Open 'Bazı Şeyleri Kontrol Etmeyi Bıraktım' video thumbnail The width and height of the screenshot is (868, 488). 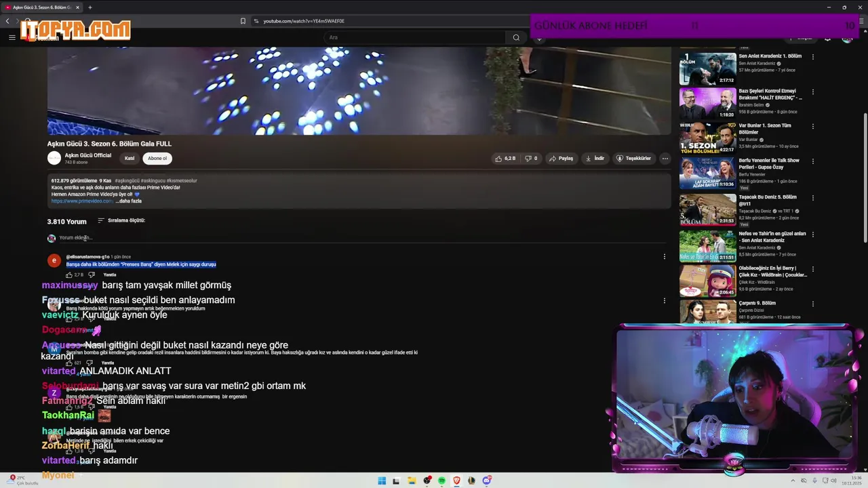coord(707,103)
